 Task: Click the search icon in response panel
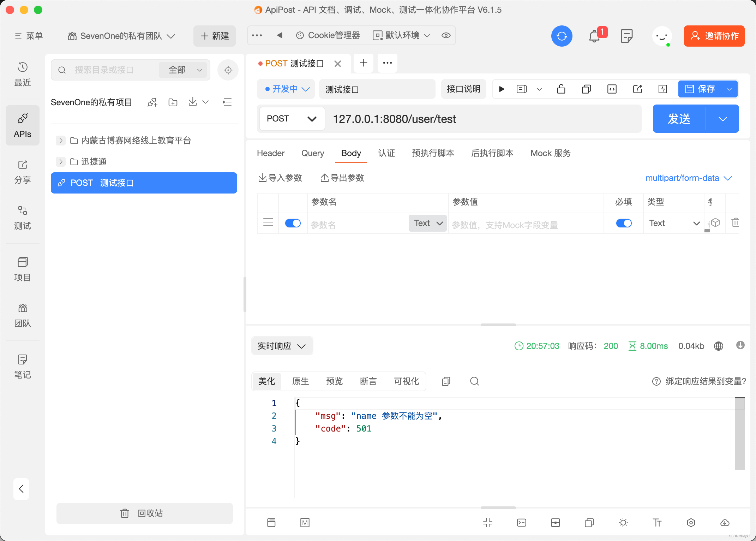474,381
